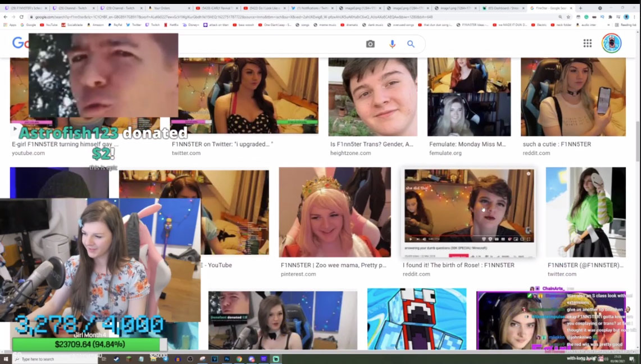Click the vertical page scrollbar
The width and height of the screenshot is (641, 364).
tap(638, 141)
